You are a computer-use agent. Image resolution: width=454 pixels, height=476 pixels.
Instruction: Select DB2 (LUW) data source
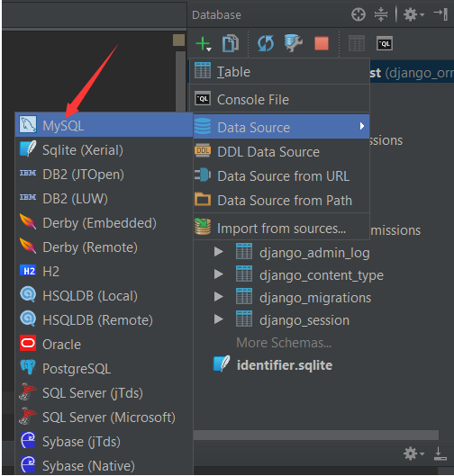click(104, 199)
